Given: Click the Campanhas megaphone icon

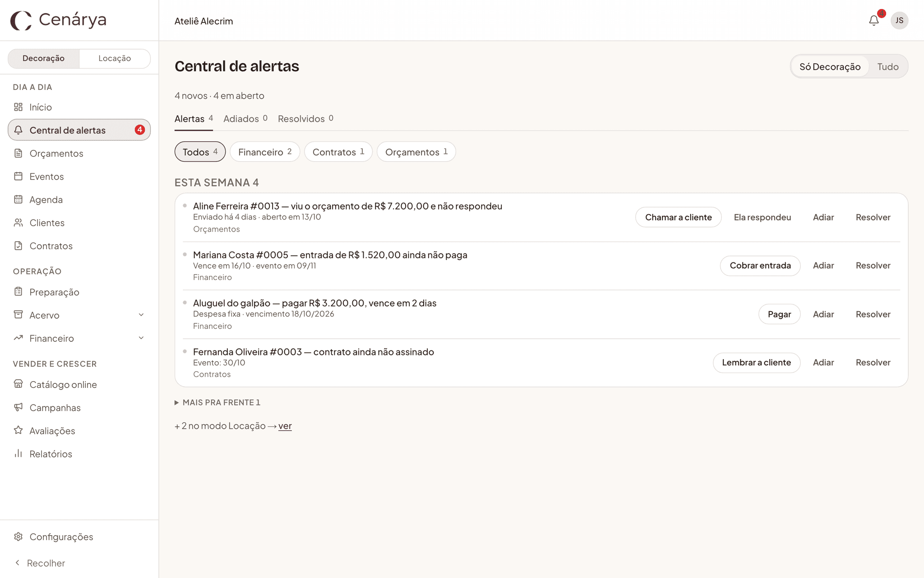Looking at the screenshot, I should (x=18, y=407).
